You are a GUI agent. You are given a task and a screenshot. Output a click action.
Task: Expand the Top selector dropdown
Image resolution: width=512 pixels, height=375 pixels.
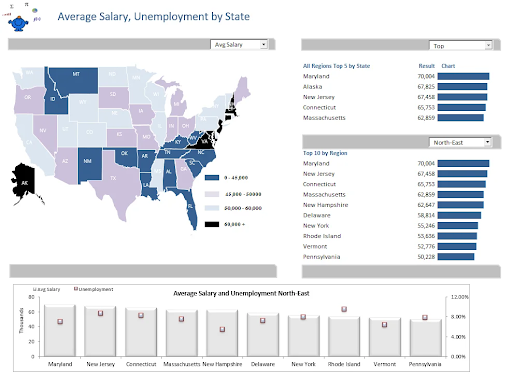click(488, 45)
